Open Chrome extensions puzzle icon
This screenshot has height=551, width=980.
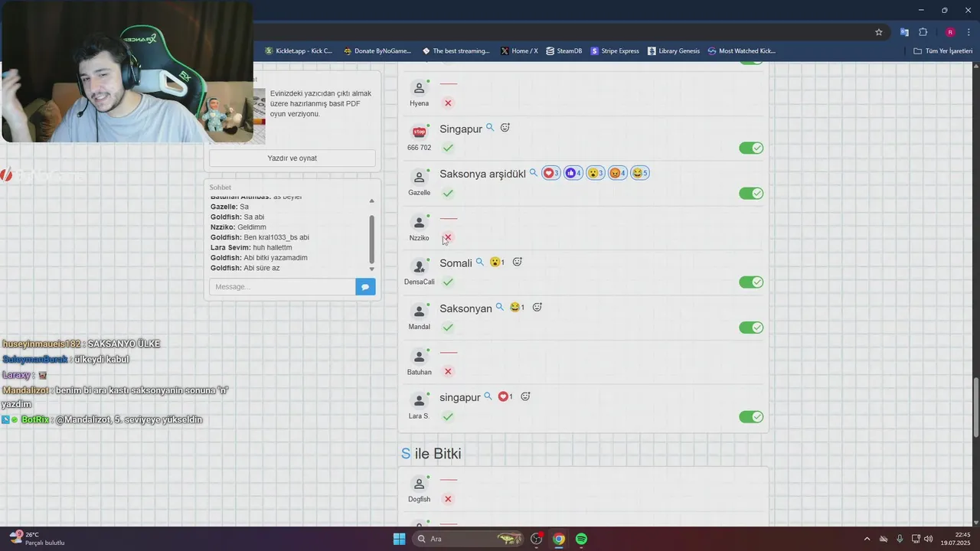923,32
